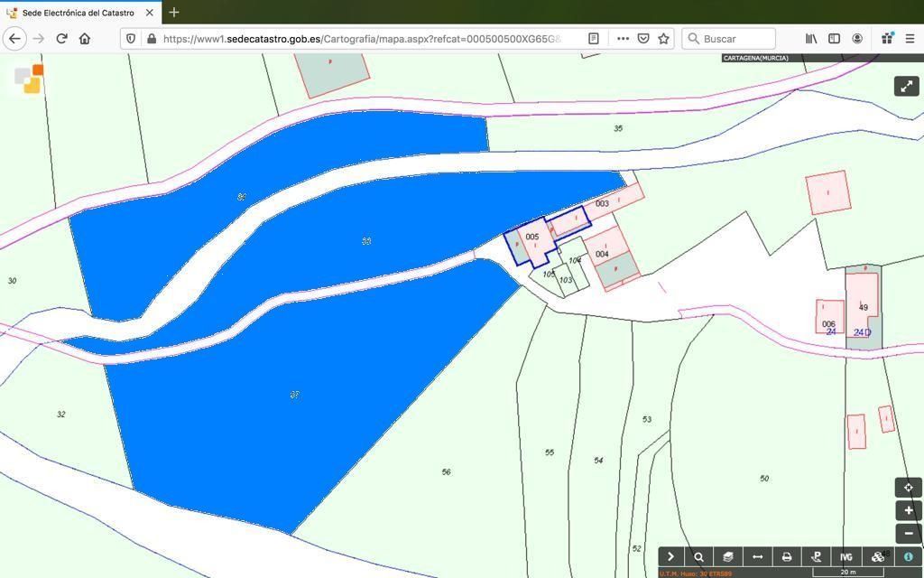Click the Catastro logo on the map
924x578 pixels.
[29, 79]
